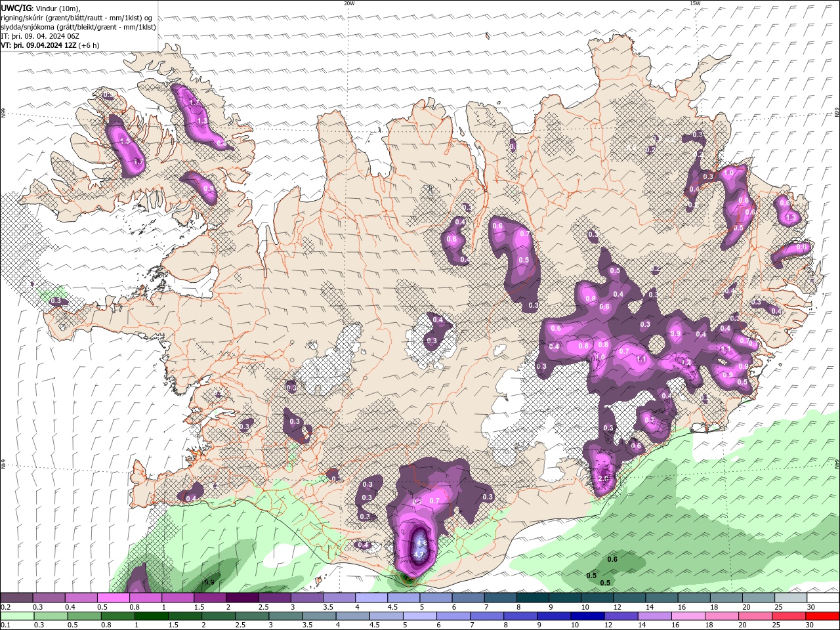Screen dimensions: 840x630
Task: Click the snow legend swatch from 2.5 to 3
Action: (x=274, y=597)
